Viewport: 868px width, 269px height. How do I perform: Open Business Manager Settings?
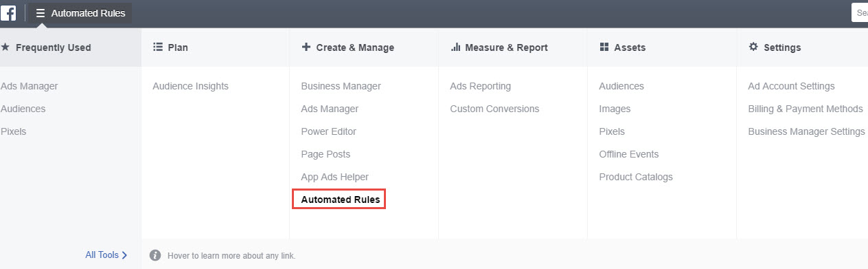point(806,131)
